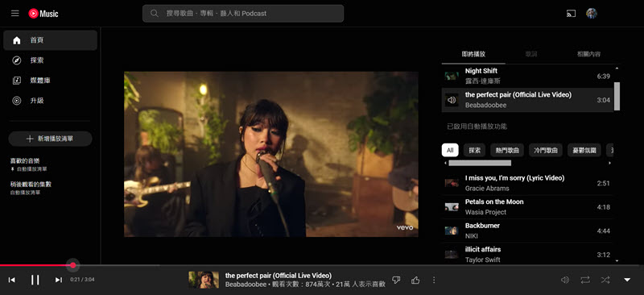Skip to the next track

(x=58, y=280)
